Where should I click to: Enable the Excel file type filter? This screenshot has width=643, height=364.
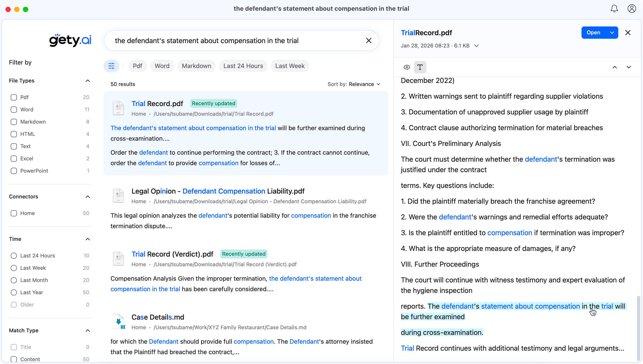14,159
